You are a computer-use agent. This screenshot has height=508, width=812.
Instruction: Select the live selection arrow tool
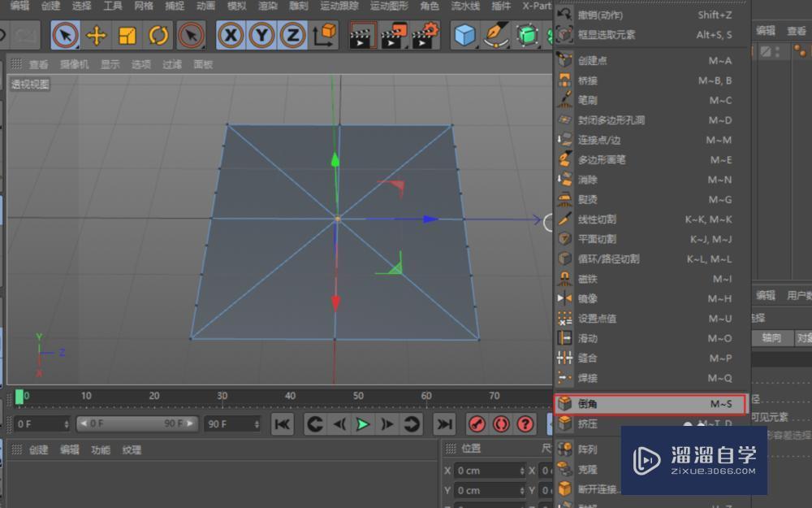(65, 35)
